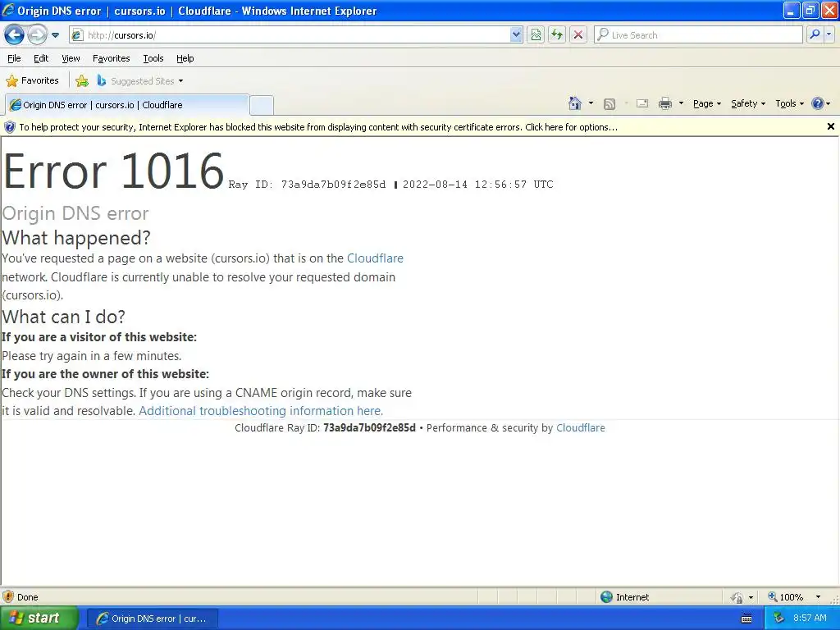Expand the Home button dropdown
The width and height of the screenshot is (840, 630).
tap(591, 103)
